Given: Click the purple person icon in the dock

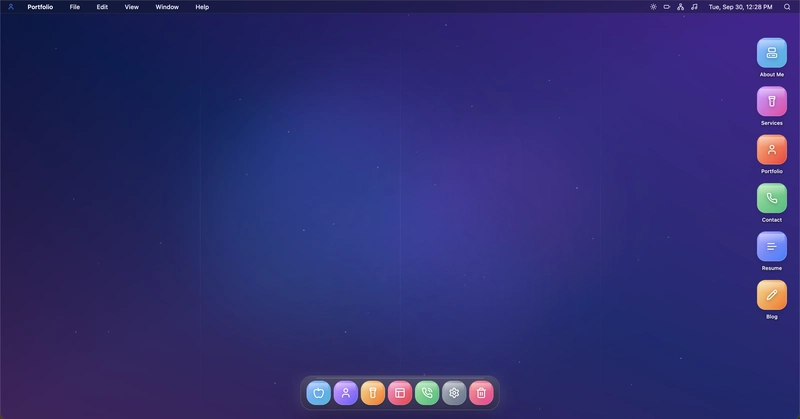Looking at the screenshot, I should (x=346, y=393).
